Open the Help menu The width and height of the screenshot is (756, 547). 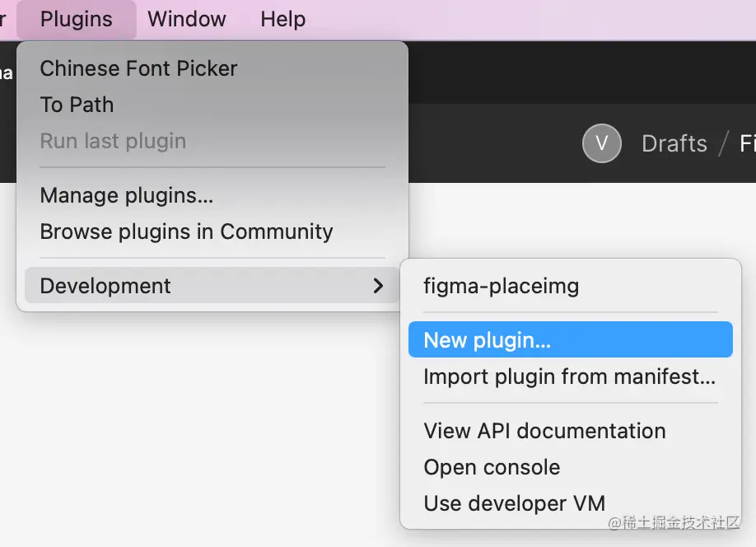(x=282, y=19)
